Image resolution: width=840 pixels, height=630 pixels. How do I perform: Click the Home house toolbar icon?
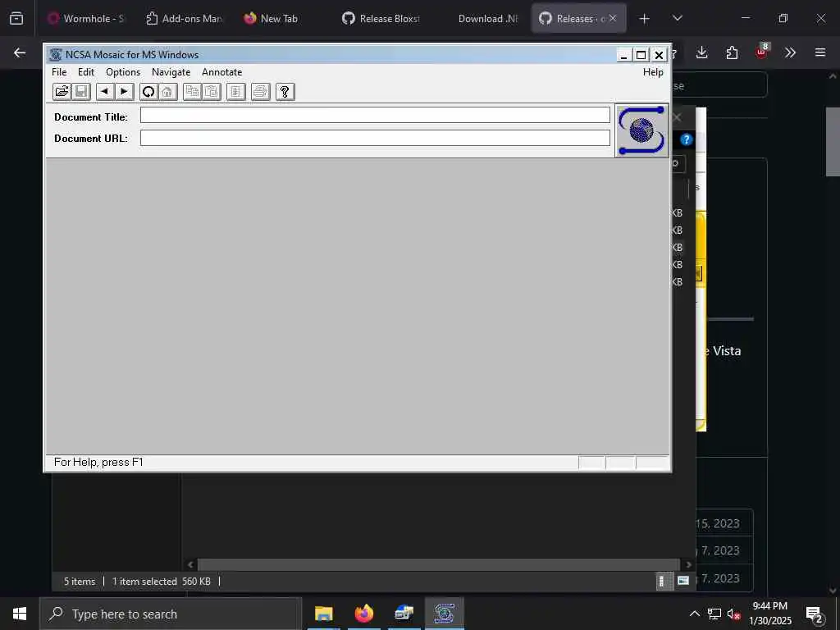tap(167, 92)
